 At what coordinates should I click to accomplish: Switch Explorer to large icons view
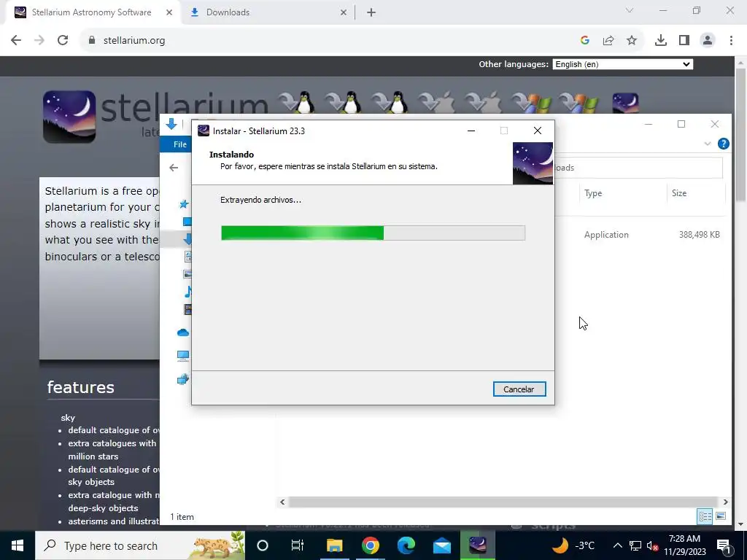pyautogui.click(x=721, y=516)
